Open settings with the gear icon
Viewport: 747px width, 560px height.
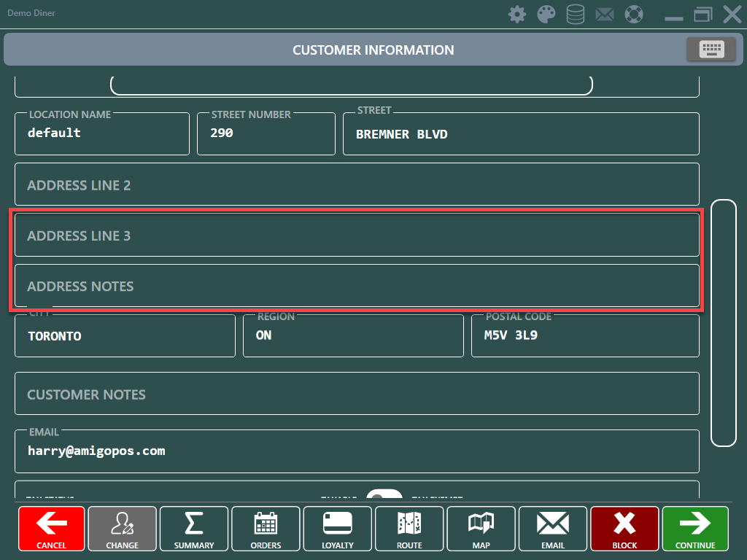[x=517, y=15]
